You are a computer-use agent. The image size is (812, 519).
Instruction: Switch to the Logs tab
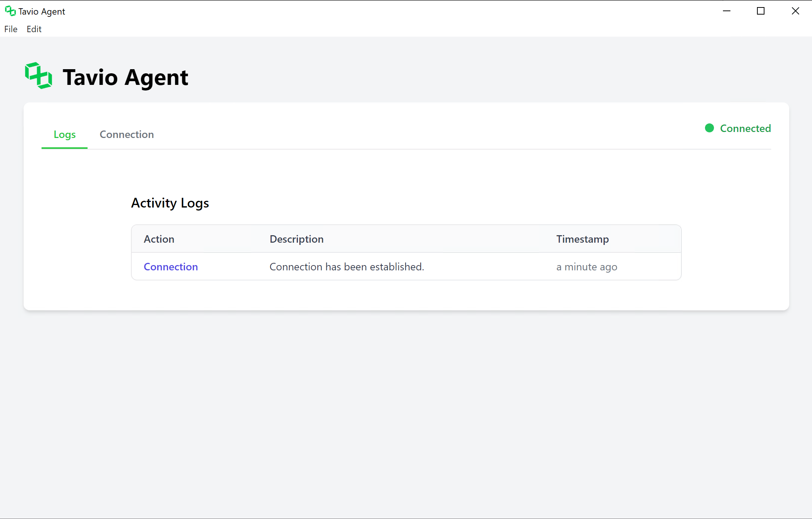click(64, 135)
